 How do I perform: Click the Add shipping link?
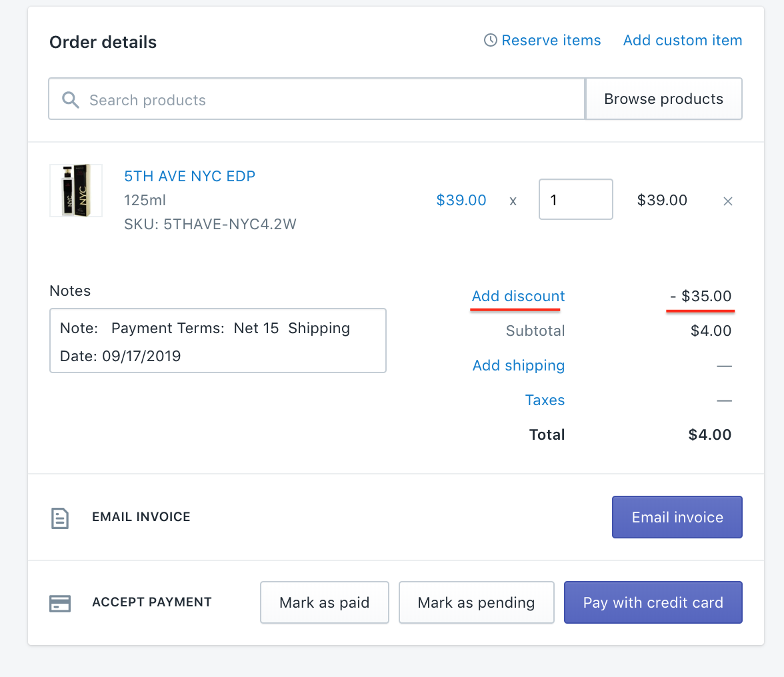tap(519, 365)
